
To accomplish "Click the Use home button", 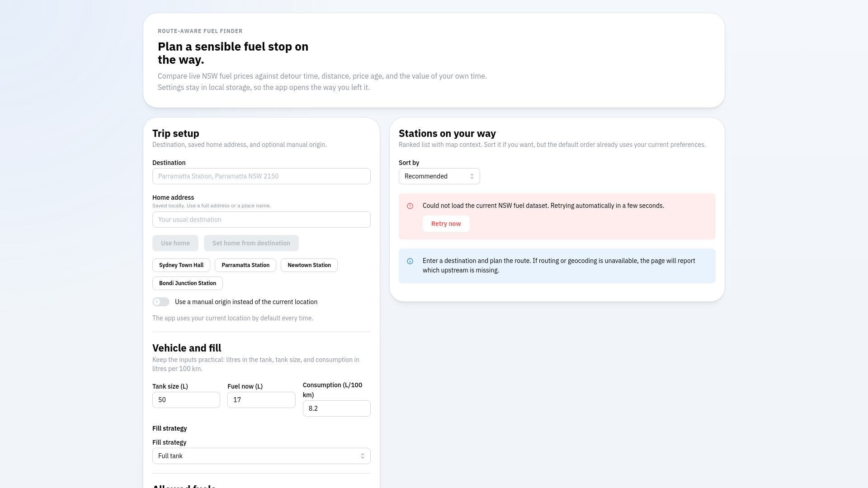I will pyautogui.click(x=175, y=243).
